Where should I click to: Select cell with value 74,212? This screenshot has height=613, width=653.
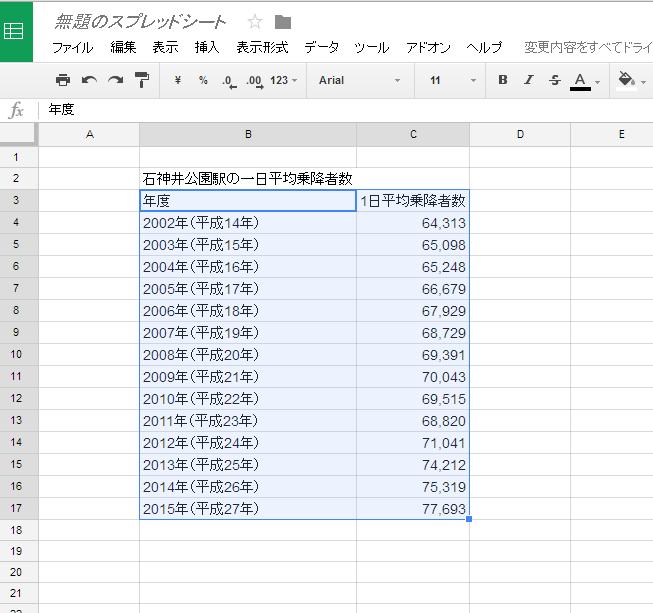(x=413, y=465)
